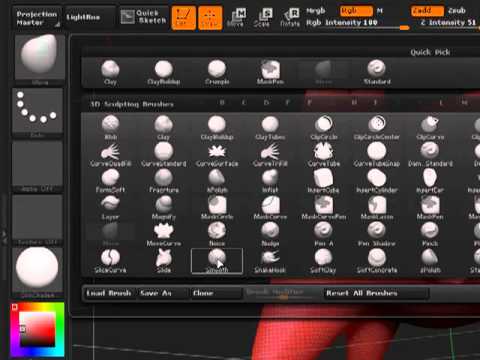Pick ClayBuildup in 3D Sculpting Brushes grid

coord(217,127)
